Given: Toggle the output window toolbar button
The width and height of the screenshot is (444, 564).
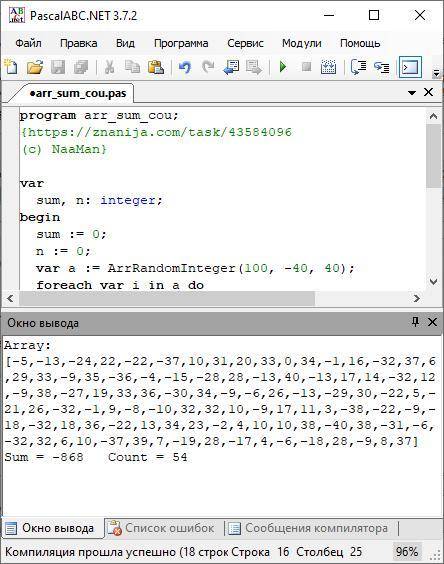Looking at the screenshot, I should tap(410, 67).
